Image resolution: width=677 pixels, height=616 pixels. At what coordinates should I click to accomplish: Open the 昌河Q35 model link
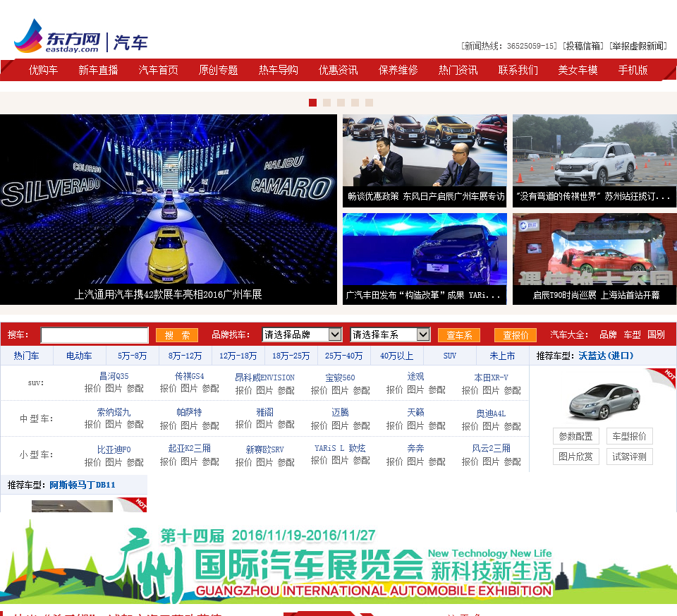click(x=114, y=376)
